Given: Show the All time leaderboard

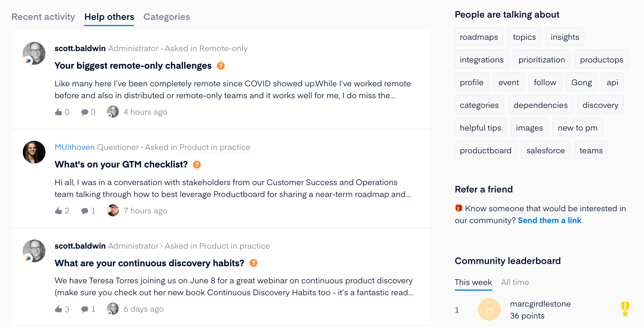Looking at the screenshot, I should (515, 282).
